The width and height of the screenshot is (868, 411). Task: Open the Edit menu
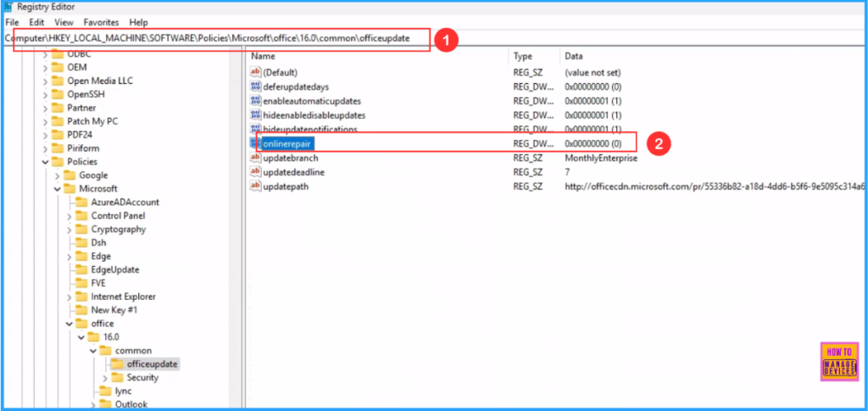[36, 23]
